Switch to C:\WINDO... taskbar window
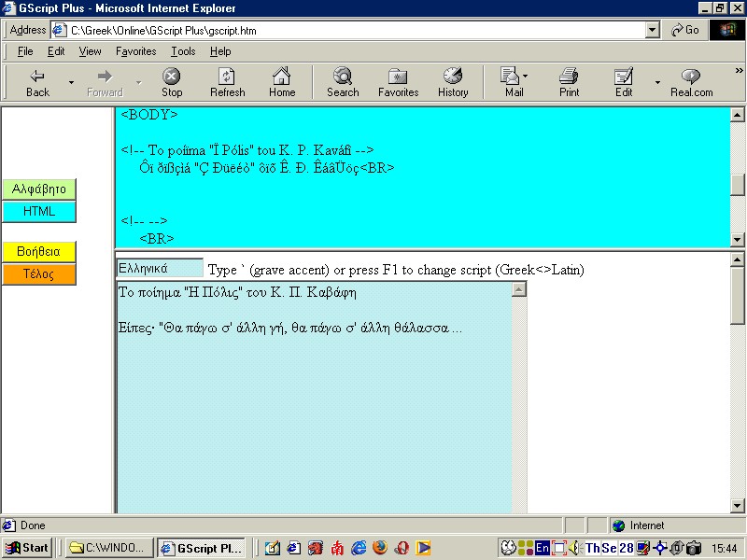Image resolution: width=747 pixels, height=560 pixels. [109, 548]
